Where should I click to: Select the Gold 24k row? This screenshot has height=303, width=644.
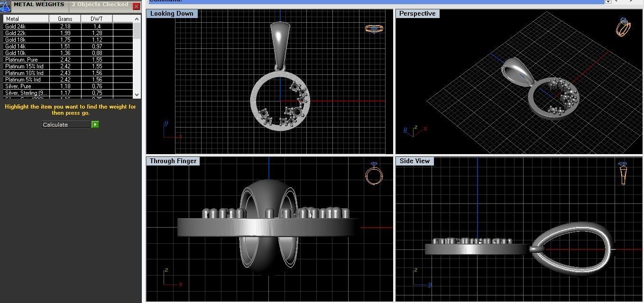[68, 27]
